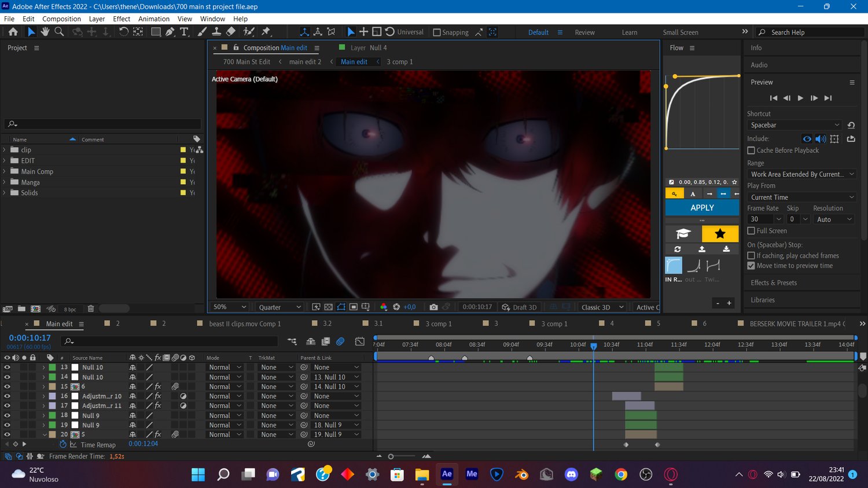Click the APPLY button in Flow
Viewport: 868px width, 488px height.
tap(702, 207)
